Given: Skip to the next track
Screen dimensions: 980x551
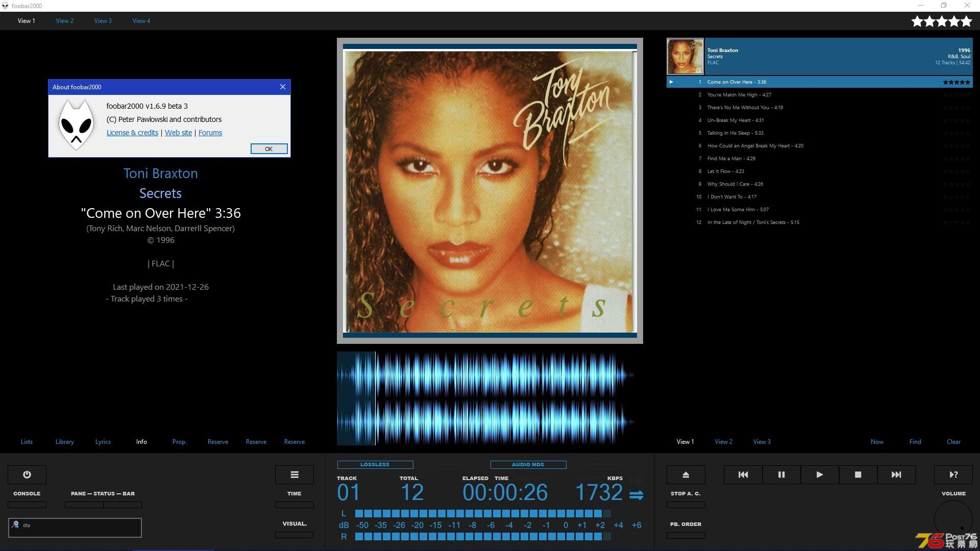Looking at the screenshot, I should [896, 474].
